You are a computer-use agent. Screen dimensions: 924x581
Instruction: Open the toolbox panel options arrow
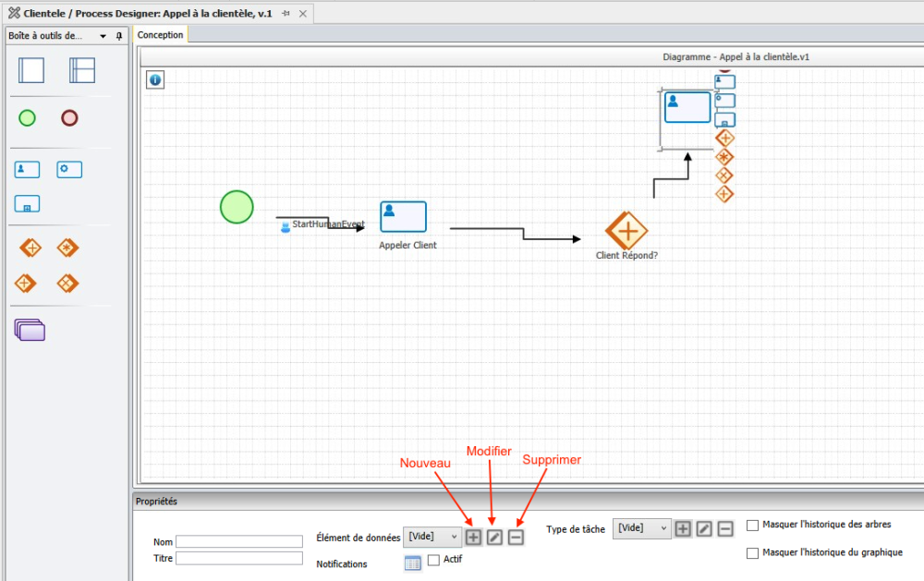click(103, 37)
